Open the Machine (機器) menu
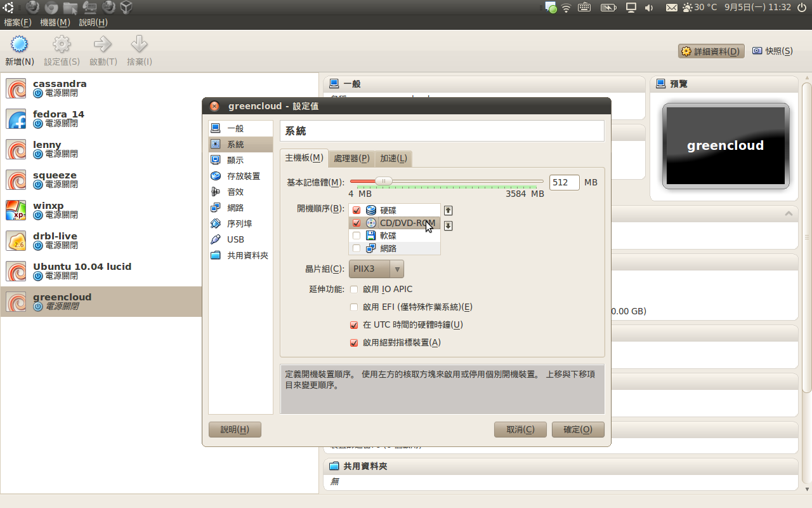 click(55, 22)
